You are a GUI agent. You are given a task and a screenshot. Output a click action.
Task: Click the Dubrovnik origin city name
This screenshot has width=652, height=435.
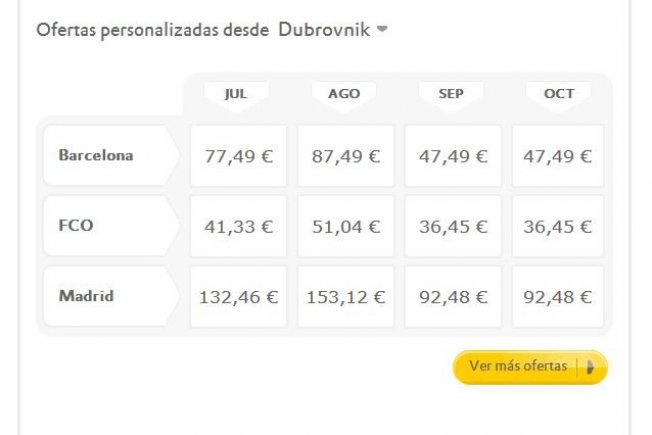pos(324,30)
